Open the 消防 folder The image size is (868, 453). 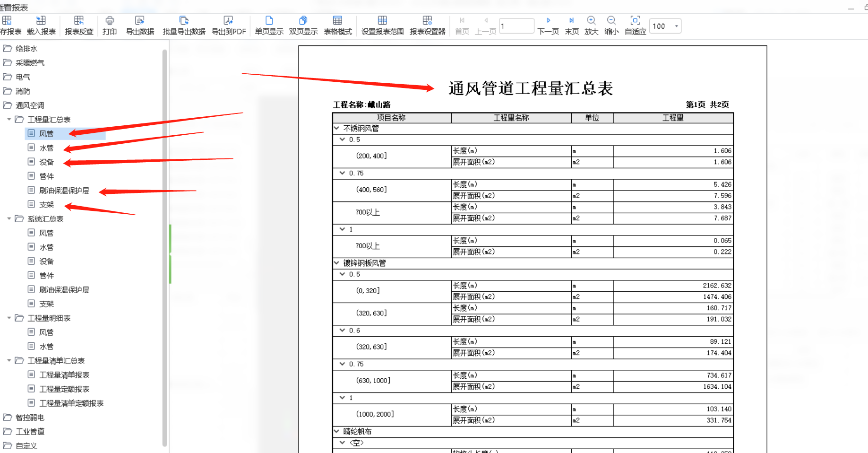(17, 91)
